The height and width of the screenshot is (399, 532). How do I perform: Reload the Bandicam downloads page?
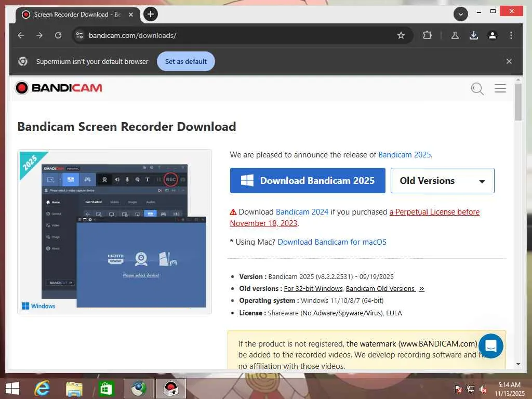[58, 35]
